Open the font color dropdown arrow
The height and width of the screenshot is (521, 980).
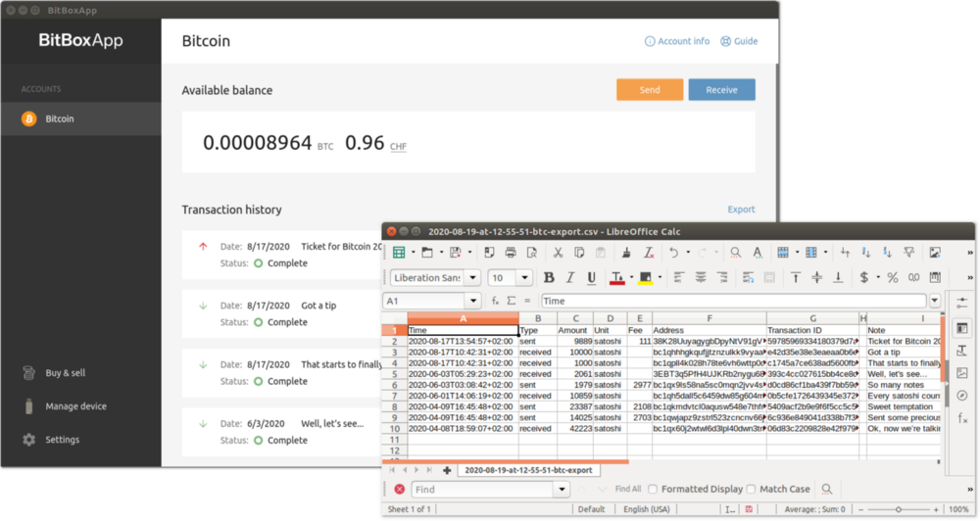coord(631,277)
